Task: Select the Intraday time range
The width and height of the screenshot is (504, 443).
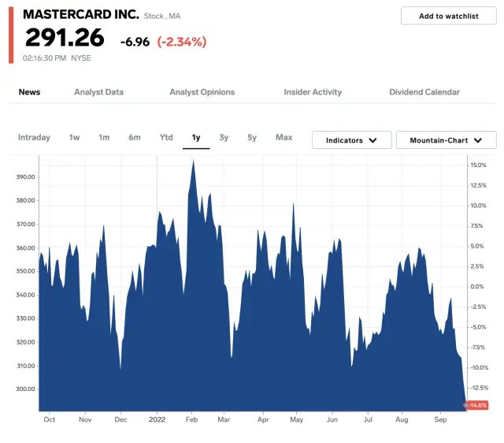Action: pyautogui.click(x=34, y=137)
